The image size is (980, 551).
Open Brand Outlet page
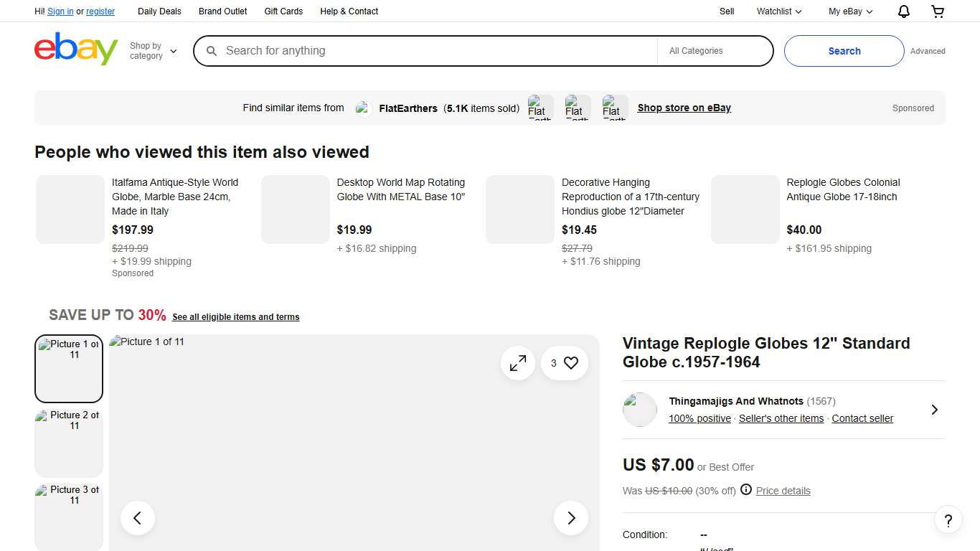[222, 11]
